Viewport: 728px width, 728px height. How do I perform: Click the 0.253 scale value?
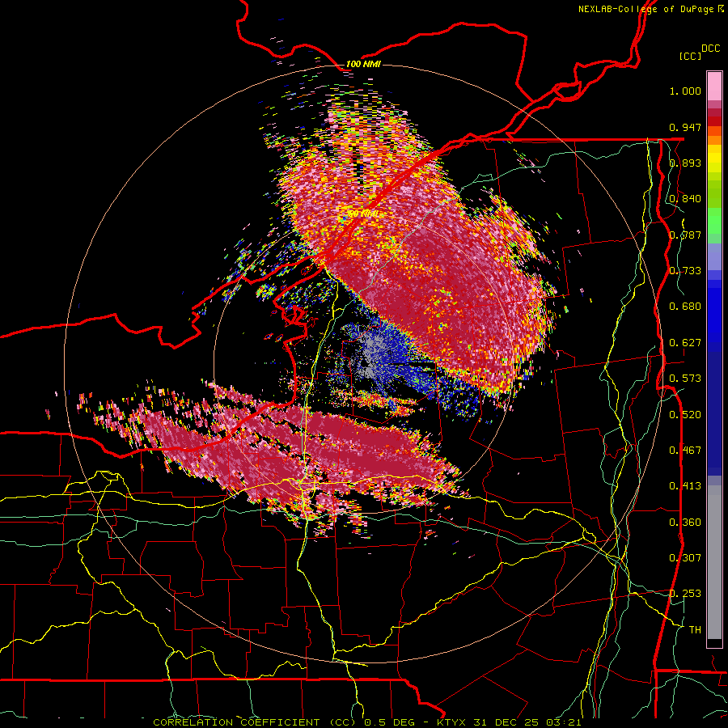tap(685, 594)
